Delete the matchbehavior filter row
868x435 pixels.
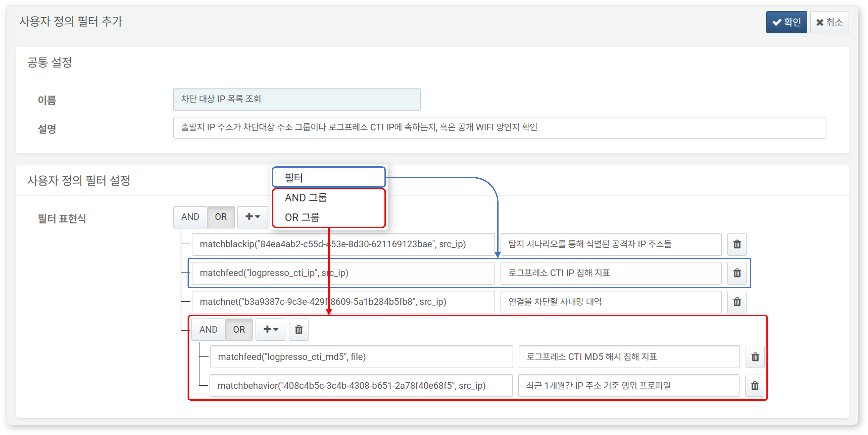coord(755,385)
